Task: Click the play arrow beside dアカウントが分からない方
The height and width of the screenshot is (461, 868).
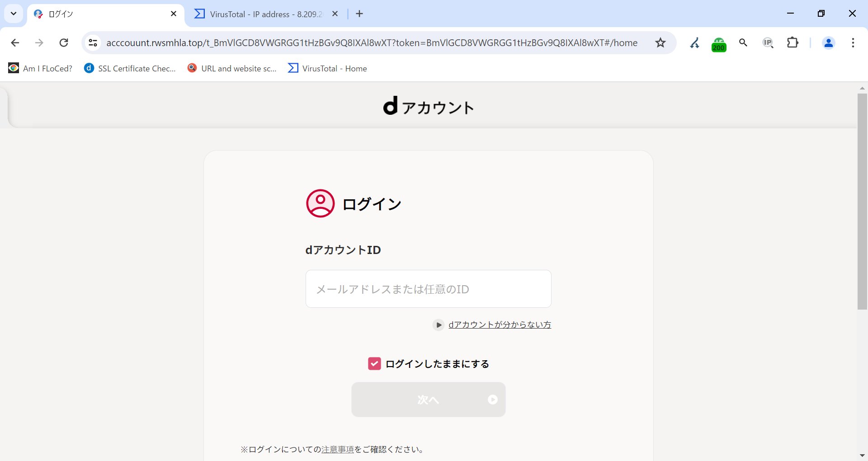Action: tap(439, 325)
